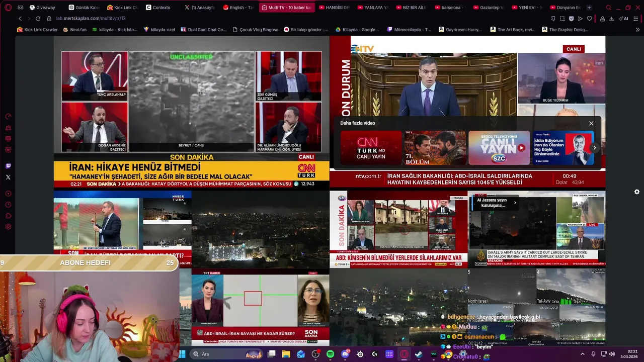Toggle the system volume icon in tray
Image resolution: width=644 pixels, height=362 pixels.
612,354
